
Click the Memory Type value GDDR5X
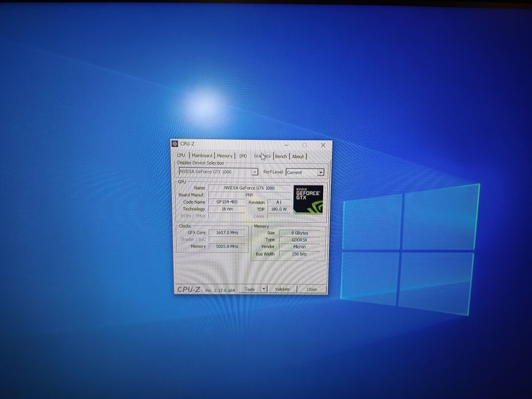click(299, 240)
